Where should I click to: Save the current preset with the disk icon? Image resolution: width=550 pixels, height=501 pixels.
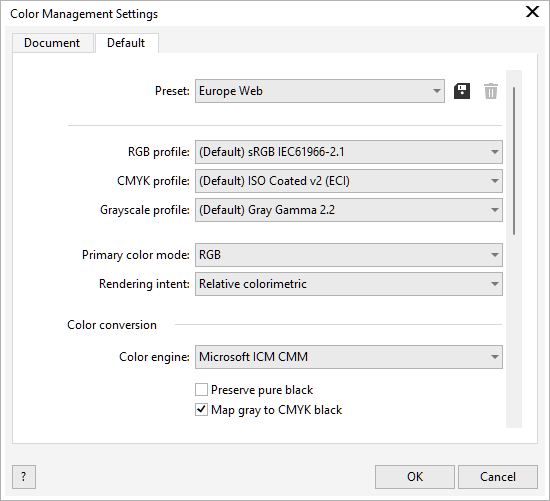[x=462, y=91]
